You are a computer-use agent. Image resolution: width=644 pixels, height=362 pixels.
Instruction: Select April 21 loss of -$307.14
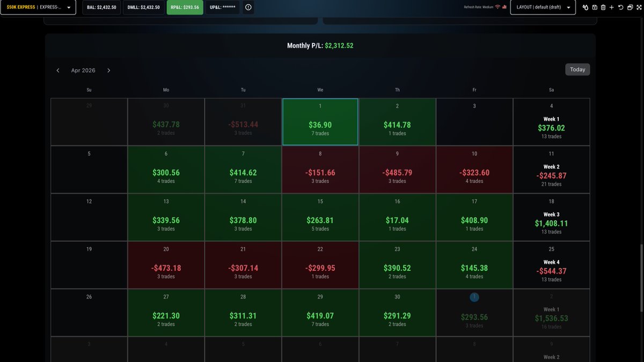click(x=243, y=265)
